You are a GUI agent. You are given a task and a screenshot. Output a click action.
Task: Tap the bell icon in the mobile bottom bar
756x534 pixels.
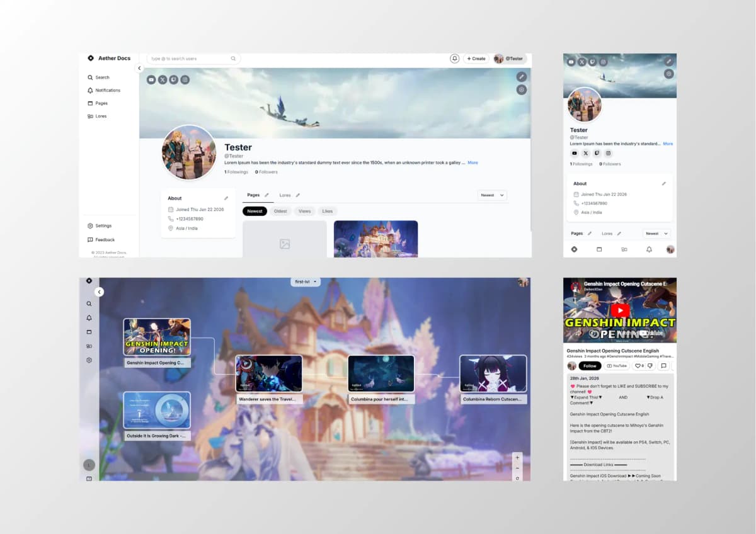(x=649, y=249)
